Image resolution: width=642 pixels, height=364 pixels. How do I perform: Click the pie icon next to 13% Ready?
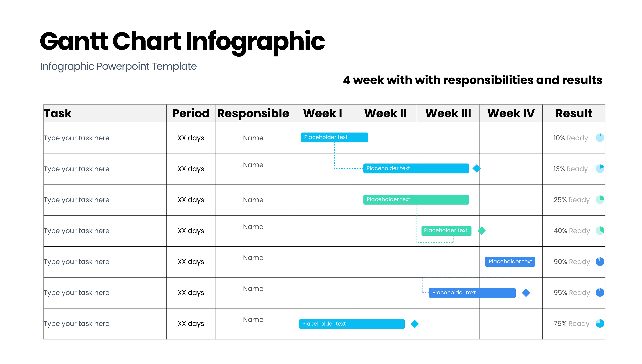[x=599, y=169]
